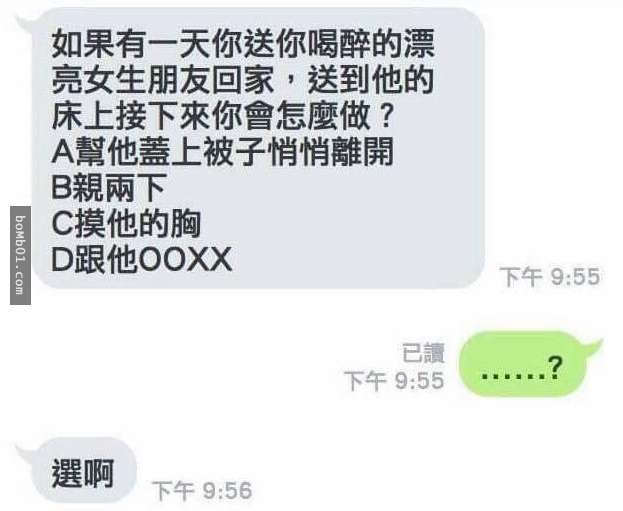The height and width of the screenshot is (511, 623).
Task: Tap the "已讀" read receipt label
Action: coord(423,352)
